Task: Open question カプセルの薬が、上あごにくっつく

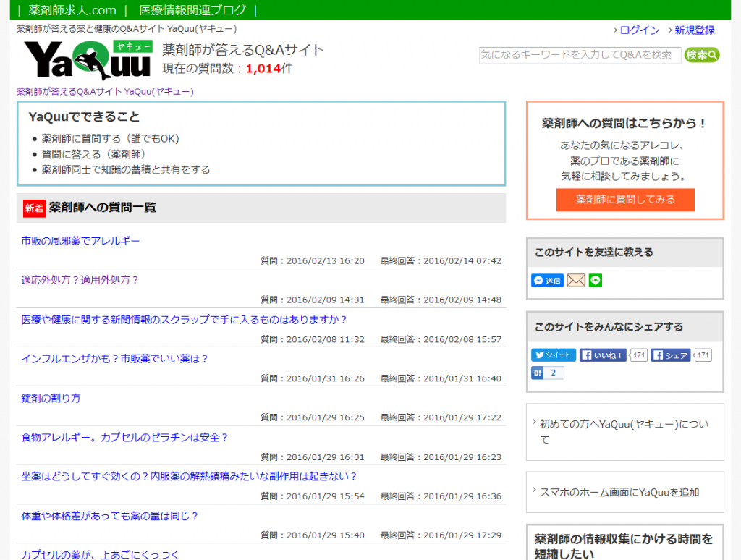Action: (100, 554)
